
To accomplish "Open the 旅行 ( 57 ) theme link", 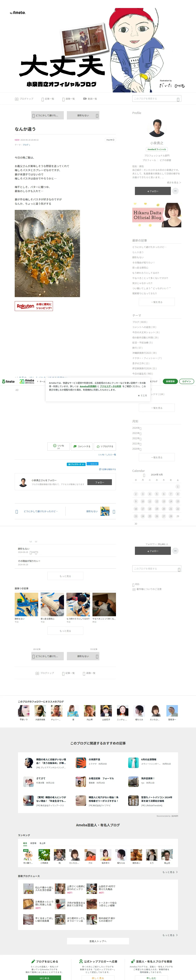I will click(137, 348).
